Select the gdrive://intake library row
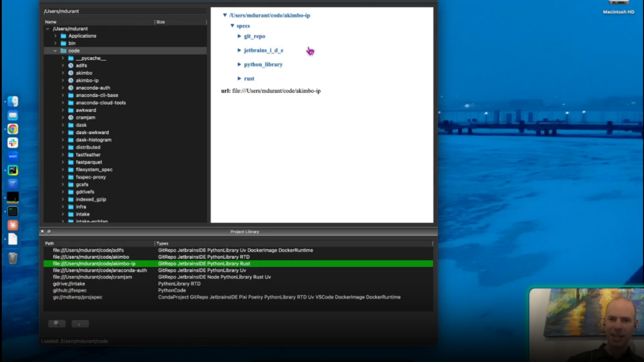Viewport: 644px width, 362px height. pyautogui.click(x=69, y=284)
